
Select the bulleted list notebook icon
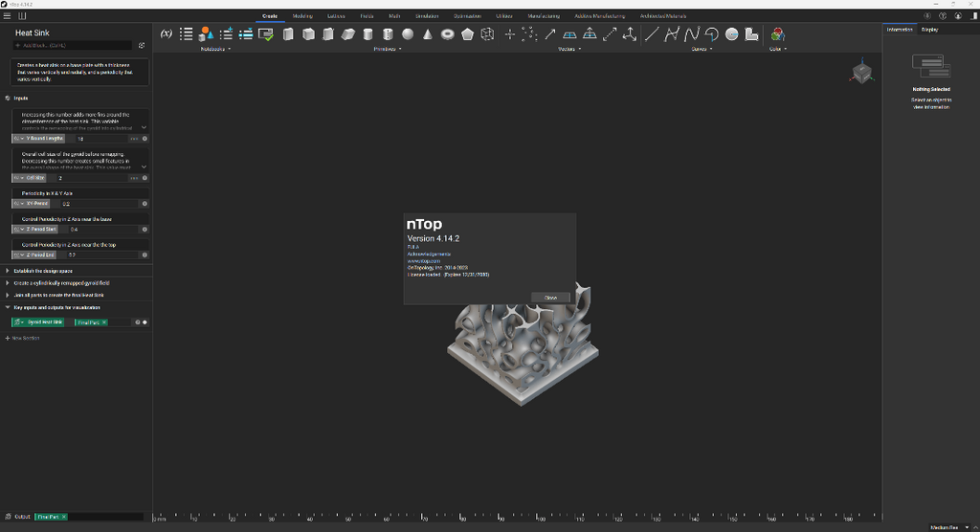tap(187, 33)
